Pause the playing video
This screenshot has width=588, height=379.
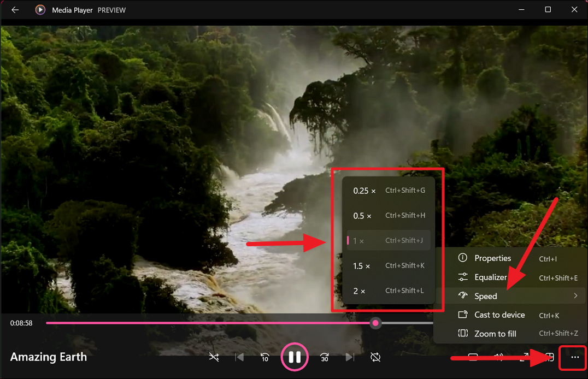tap(295, 357)
